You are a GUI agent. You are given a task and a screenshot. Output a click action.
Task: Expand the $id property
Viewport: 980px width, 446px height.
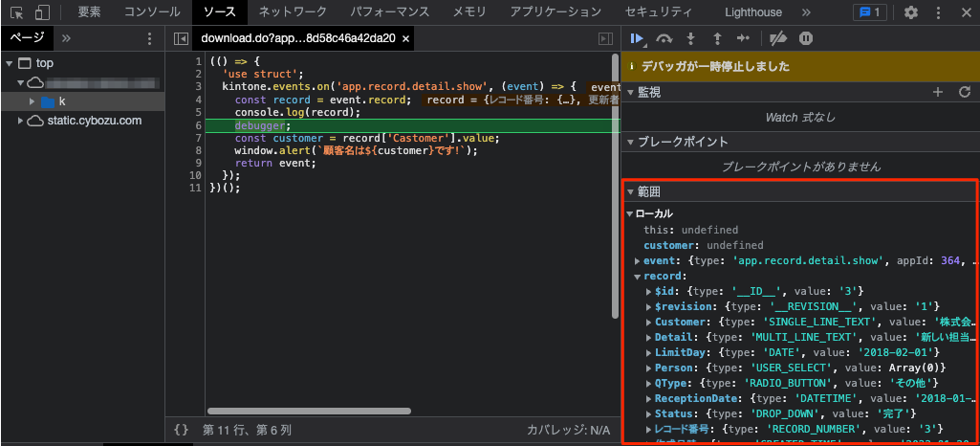(x=649, y=291)
